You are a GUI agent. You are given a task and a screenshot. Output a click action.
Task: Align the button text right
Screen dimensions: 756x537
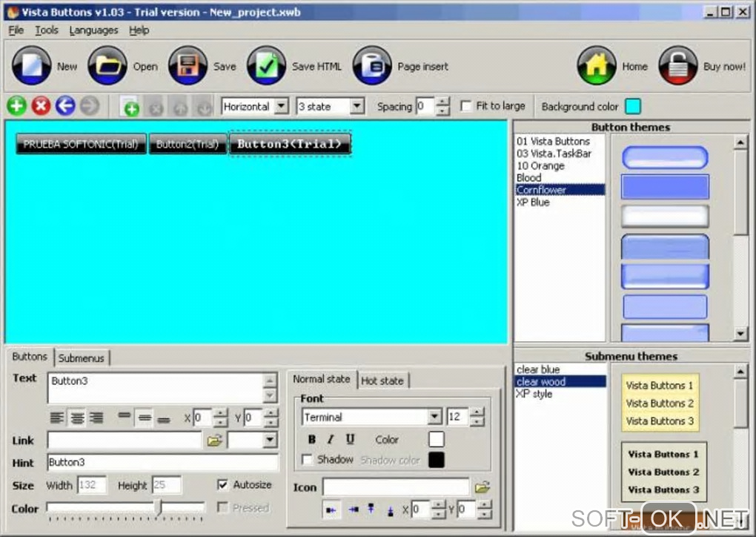[x=96, y=418]
